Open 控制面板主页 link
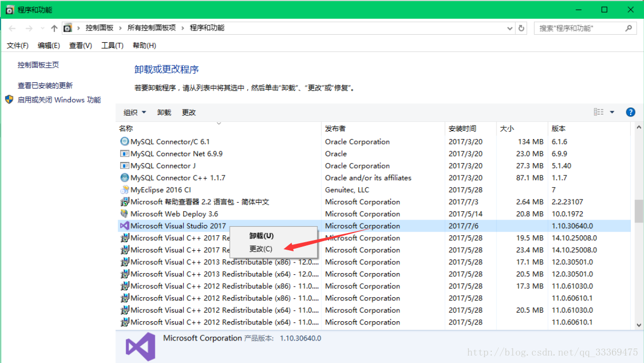 point(38,65)
